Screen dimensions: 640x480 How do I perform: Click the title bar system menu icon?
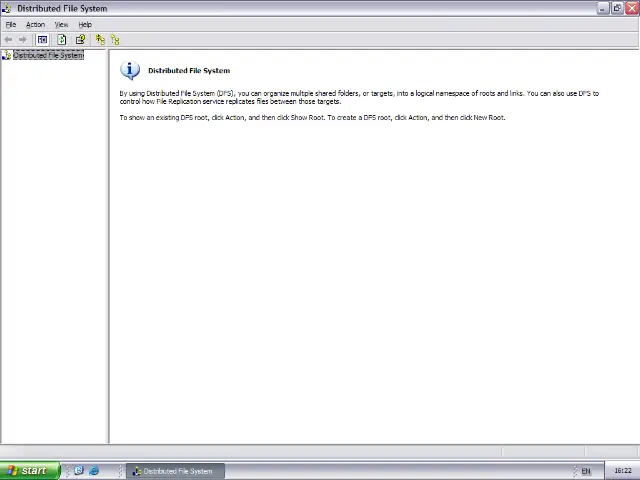(7, 8)
